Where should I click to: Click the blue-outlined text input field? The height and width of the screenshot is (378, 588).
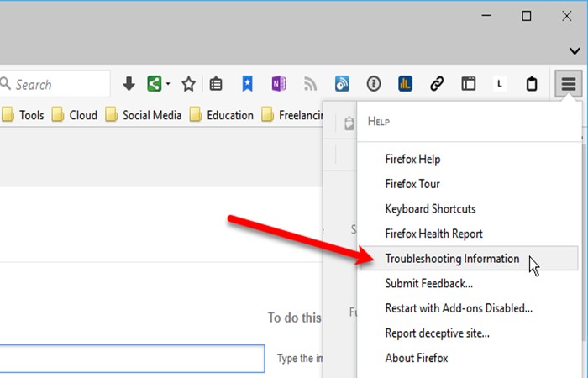point(132,359)
